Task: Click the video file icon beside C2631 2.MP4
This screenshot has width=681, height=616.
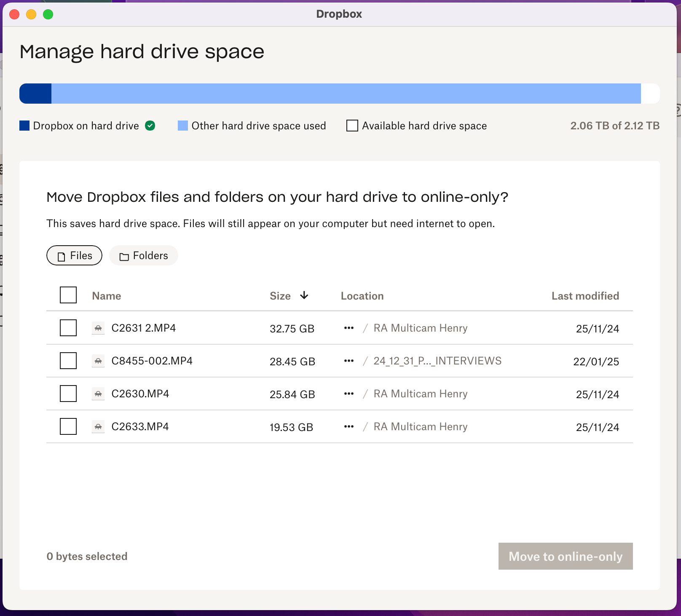Action: tap(98, 328)
